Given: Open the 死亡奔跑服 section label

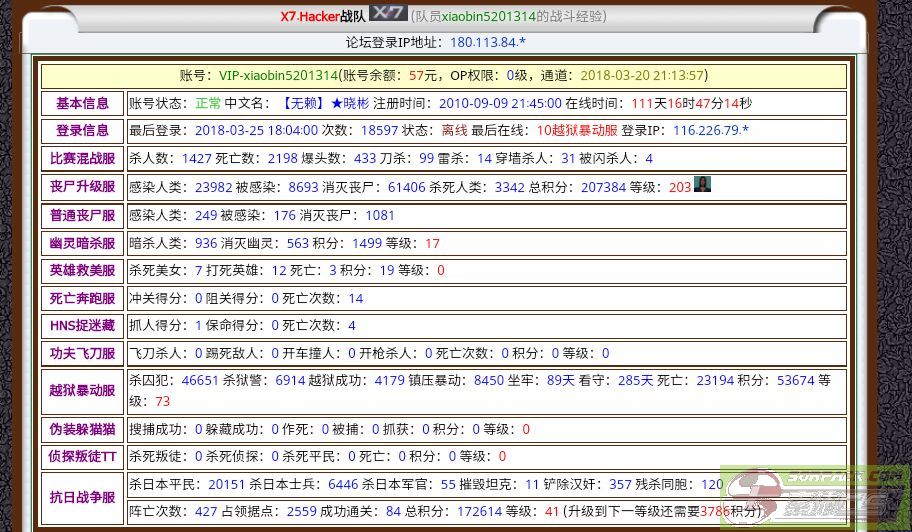Looking at the screenshot, I should 83,298.
